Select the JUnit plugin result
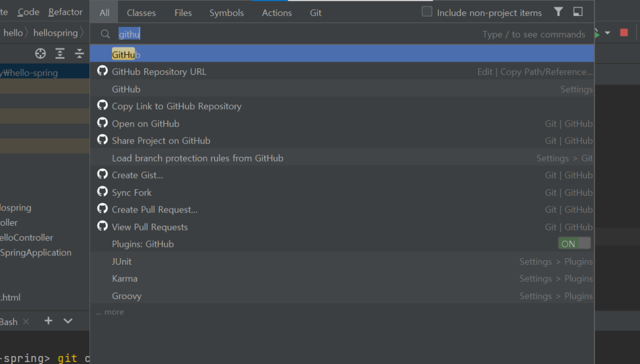Viewport: 640px width, 364px height. tap(342, 261)
